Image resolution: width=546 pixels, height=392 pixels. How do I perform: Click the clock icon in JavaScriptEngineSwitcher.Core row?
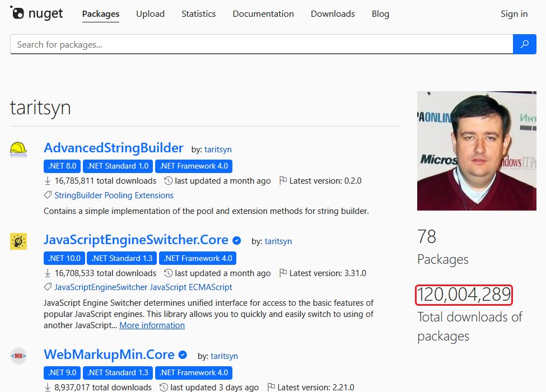click(x=168, y=273)
